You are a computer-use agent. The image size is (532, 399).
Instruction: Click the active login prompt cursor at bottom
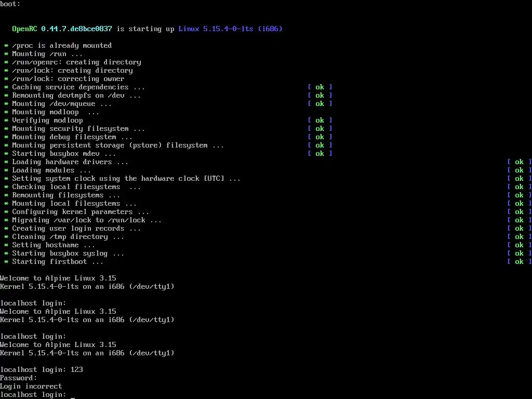point(73,397)
